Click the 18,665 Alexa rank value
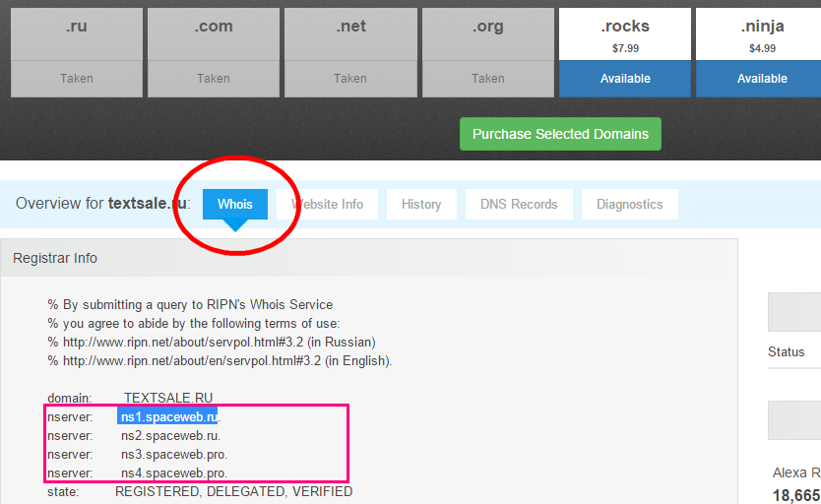Screen dimensions: 821x504 (795, 495)
